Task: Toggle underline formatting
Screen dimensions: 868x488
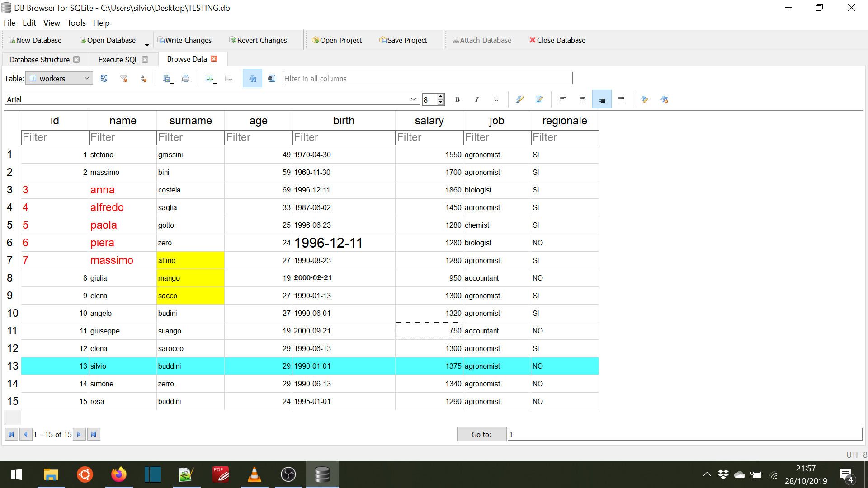Action: click(x=496, y=99)
